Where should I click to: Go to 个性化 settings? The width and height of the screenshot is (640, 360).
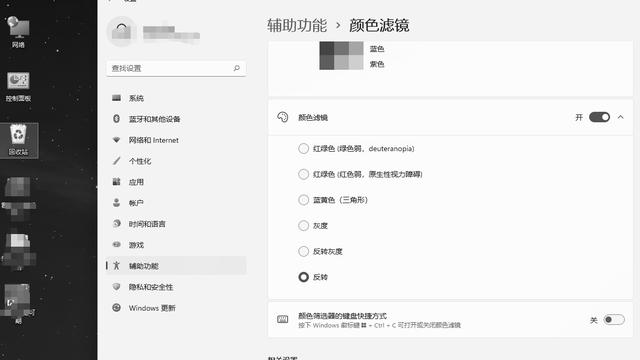(176, 161)
